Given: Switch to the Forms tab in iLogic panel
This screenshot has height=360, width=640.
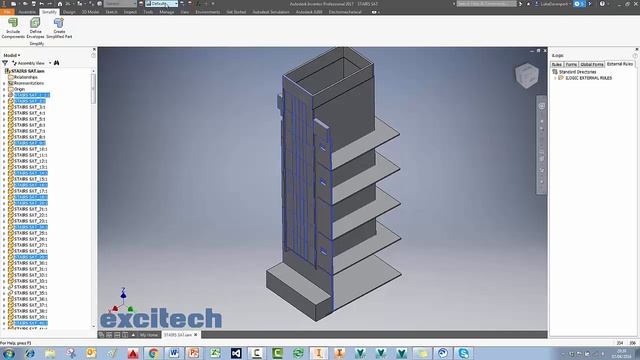Looking at the screenshot, I should [x=571, y=64].
